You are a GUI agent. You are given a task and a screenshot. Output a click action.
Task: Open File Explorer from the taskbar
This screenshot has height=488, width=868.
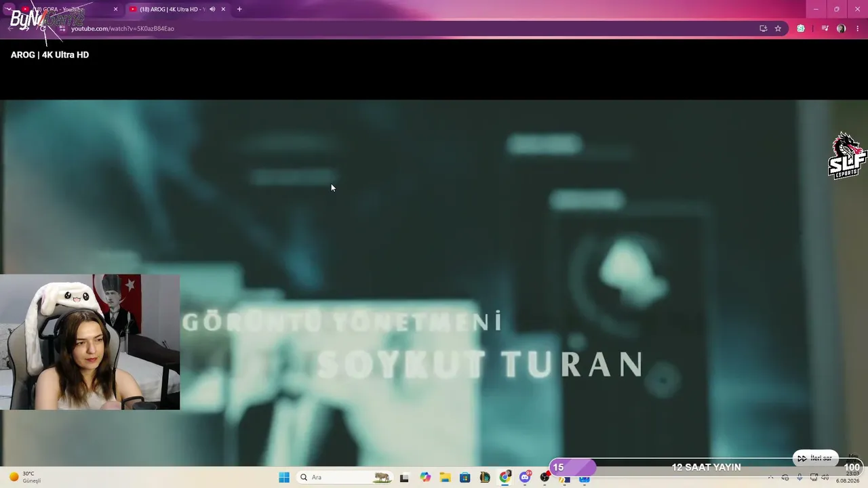pos(445,477)
